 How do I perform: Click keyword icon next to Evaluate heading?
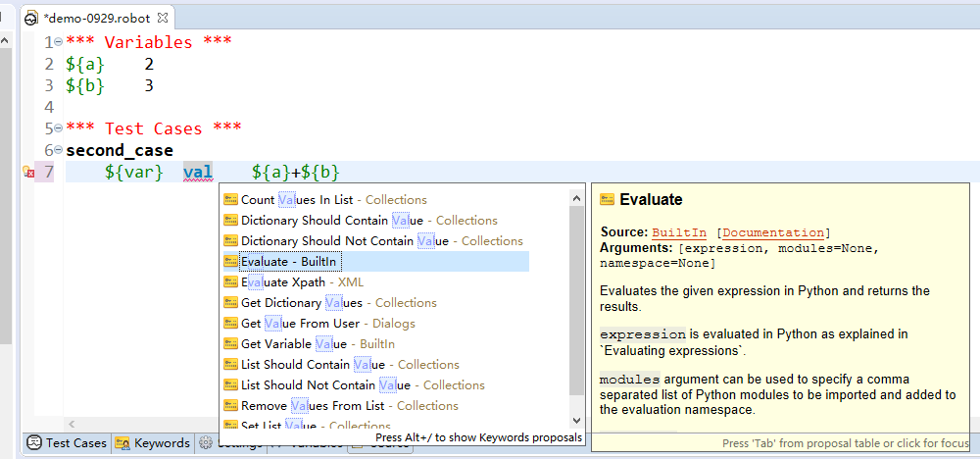point(607,200)
